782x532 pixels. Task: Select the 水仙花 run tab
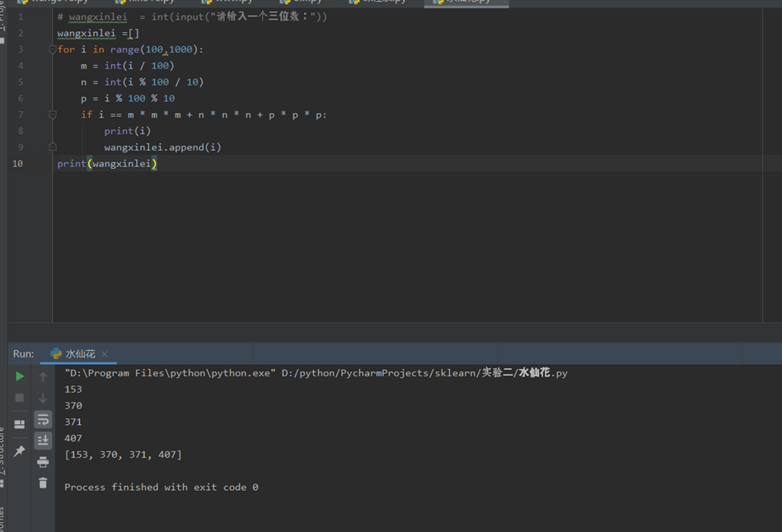click(78, 354)
